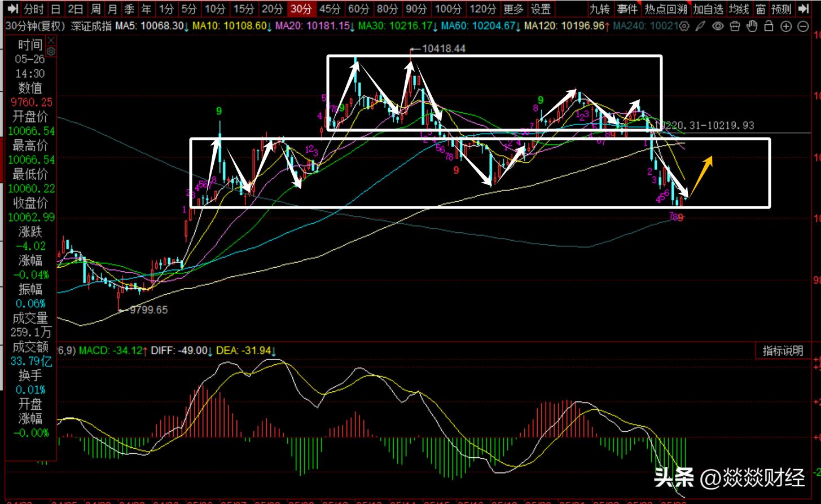The image size is (821, 504).
Task: Select the 80分 period tab
Action: (x=388, y=9)
